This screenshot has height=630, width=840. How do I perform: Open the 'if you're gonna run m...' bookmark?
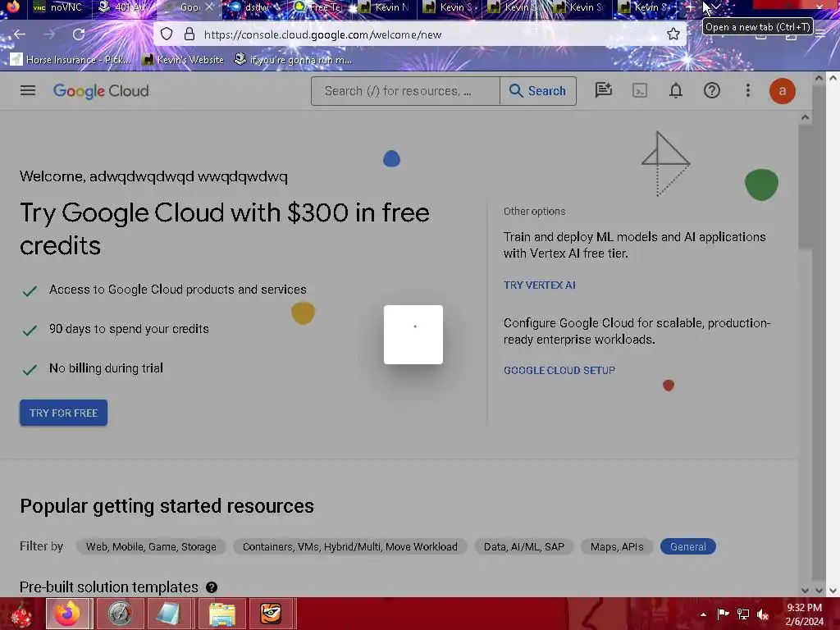click(294, 59)
